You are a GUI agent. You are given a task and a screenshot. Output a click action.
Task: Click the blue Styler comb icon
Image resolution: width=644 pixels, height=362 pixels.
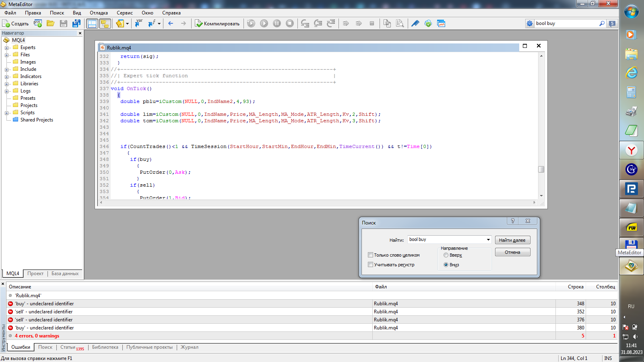[x=415, y=24]
